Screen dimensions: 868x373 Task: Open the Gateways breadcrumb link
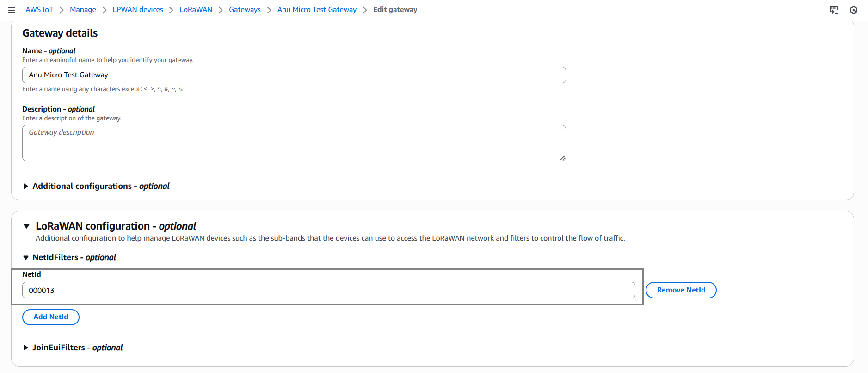pyautogui.click(x=245, y=9)
